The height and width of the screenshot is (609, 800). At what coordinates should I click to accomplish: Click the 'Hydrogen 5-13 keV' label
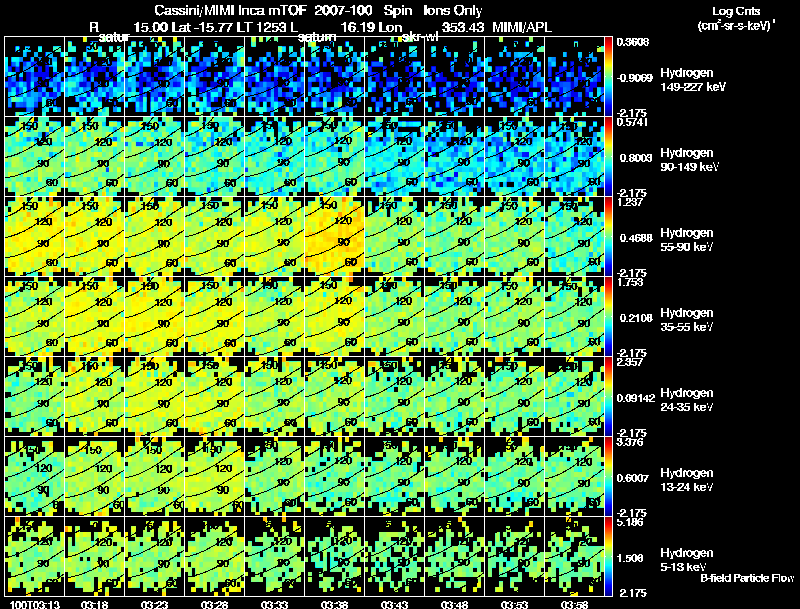coord(687,560)
